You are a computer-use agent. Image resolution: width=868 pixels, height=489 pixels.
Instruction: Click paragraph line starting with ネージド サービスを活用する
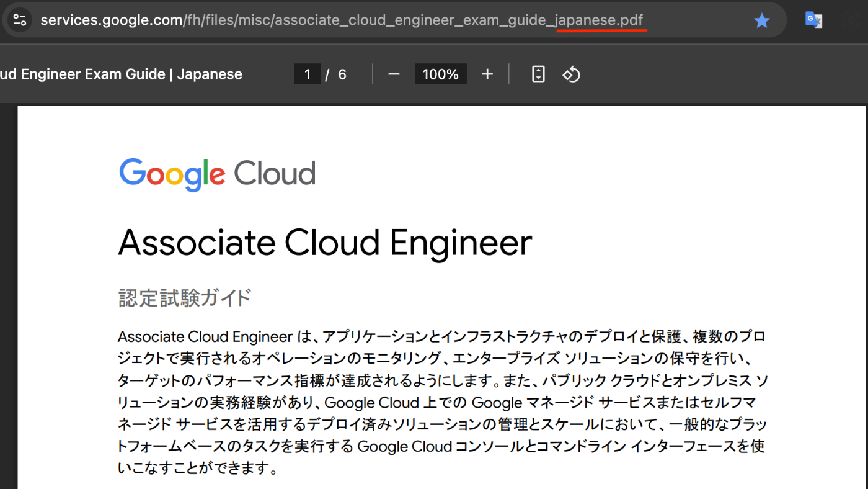pyautogui.click(x=443, y=424)
